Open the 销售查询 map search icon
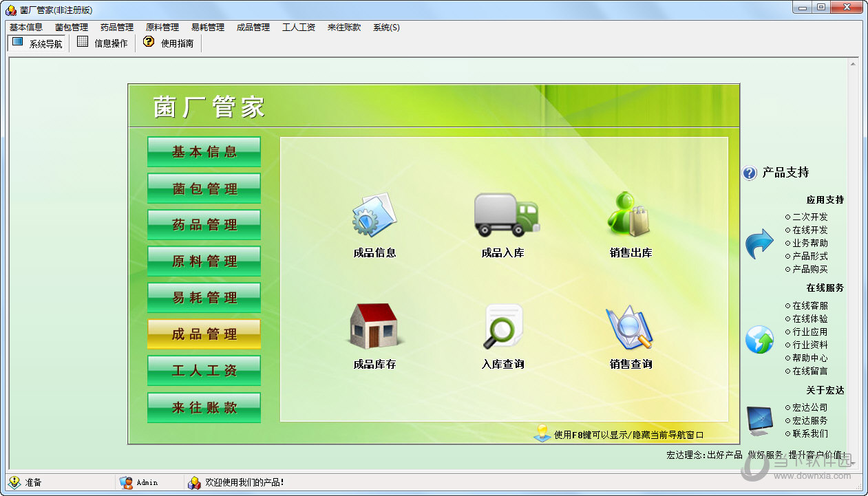The image size is (868, 496). (630, 327)
